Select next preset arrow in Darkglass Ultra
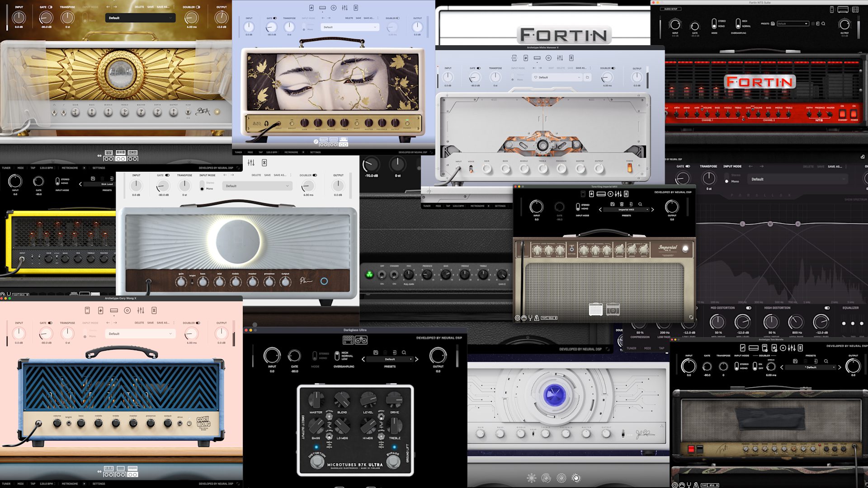 pos(417,359)
